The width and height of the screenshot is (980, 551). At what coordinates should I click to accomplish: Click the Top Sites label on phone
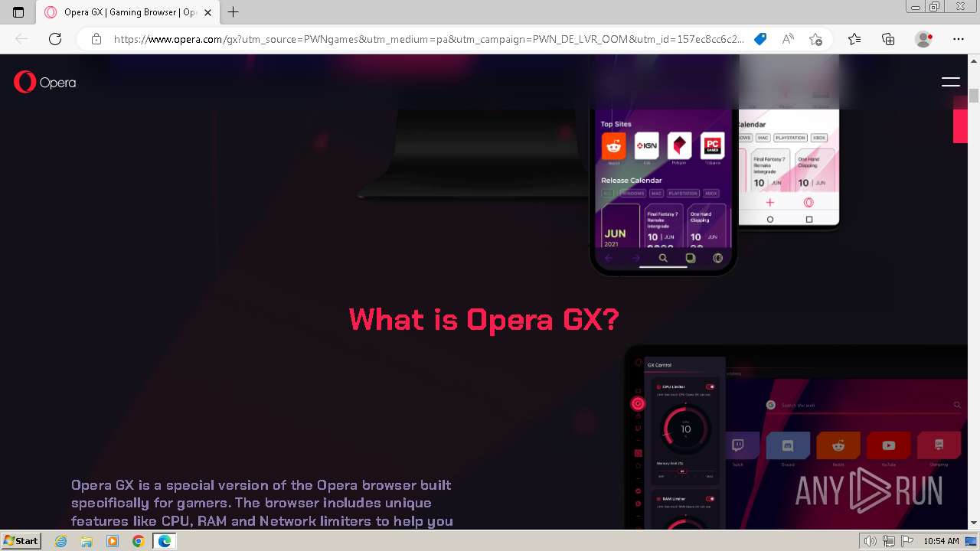pos(616,124)
